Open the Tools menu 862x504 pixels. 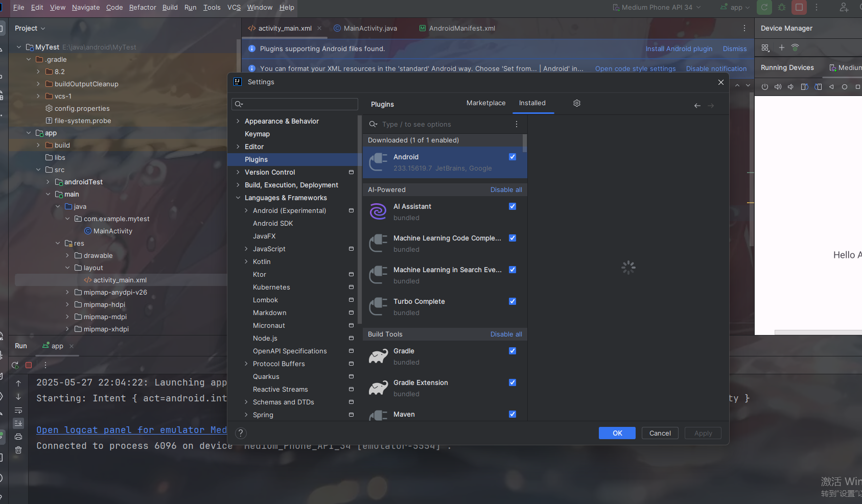pyautogui.click(x=212, y=7)
